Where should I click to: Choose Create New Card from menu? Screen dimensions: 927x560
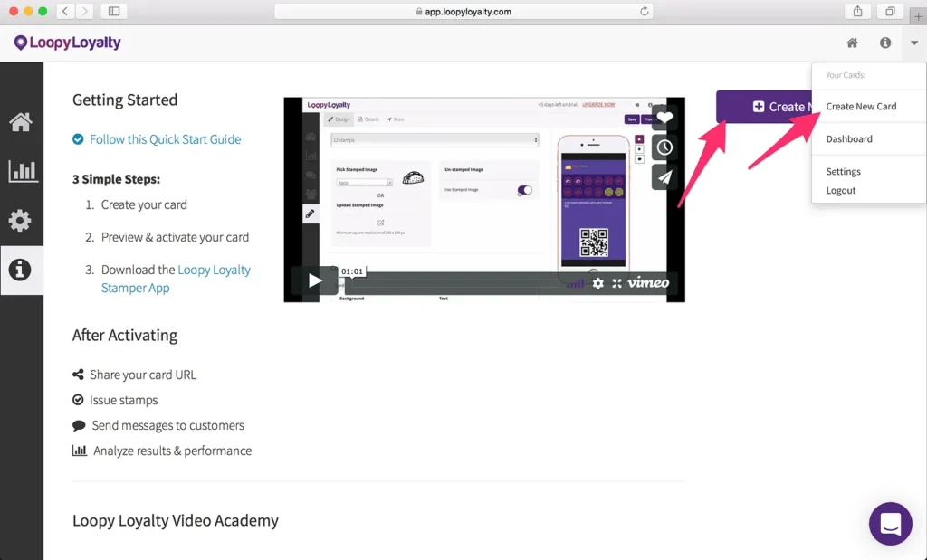[x=861, y=107]
